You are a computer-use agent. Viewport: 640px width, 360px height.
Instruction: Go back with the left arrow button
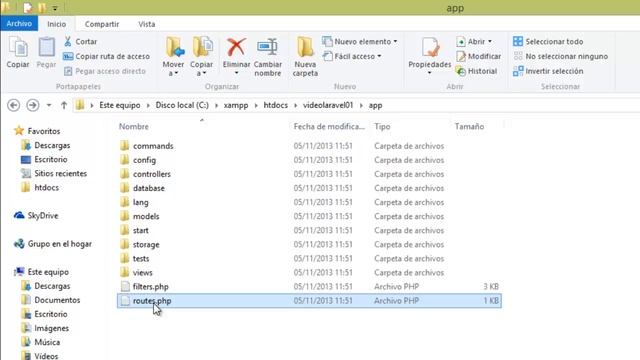point(13,105)
